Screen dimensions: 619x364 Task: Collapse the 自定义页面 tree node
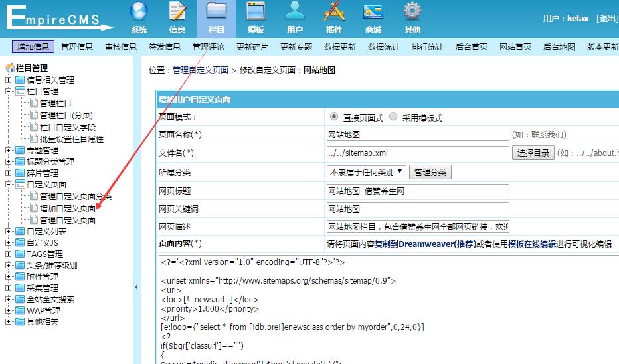[9, 184]
